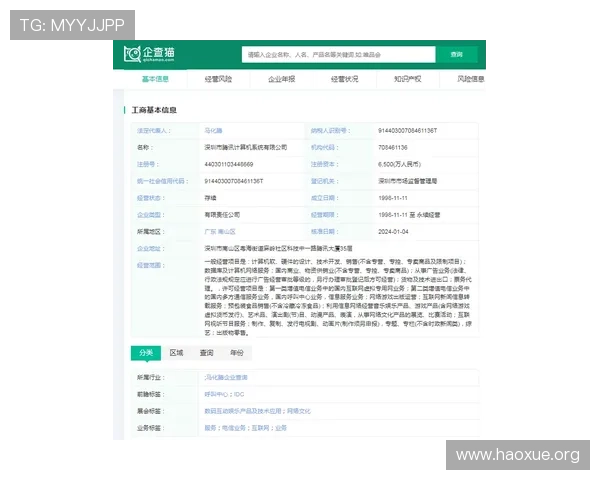Select the company address text
Viewport: 600px width, 480px height.
278,248
